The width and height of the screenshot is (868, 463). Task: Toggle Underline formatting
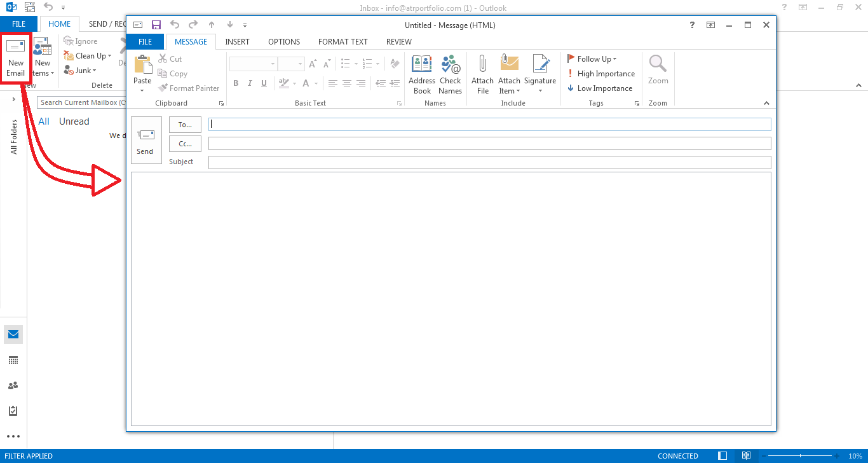click(x=264, y=83)
